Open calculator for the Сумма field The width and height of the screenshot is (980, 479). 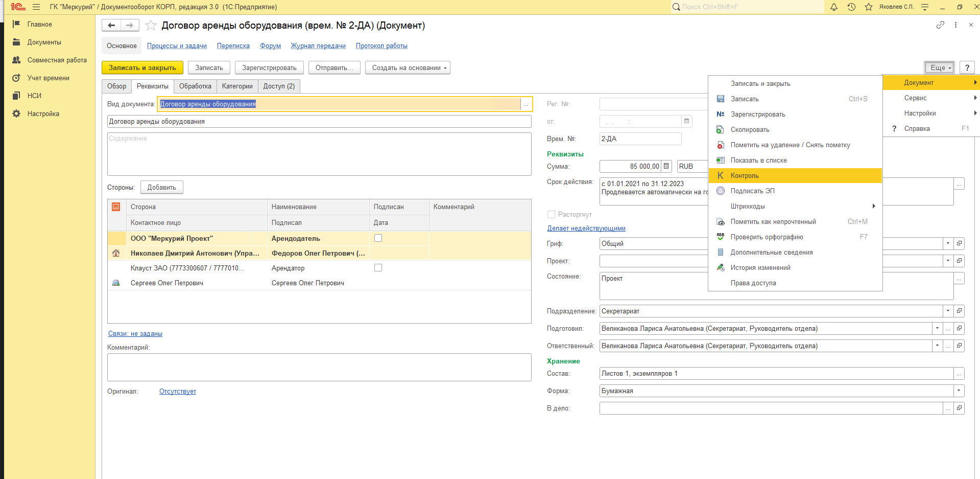click(x=666, y=166)
